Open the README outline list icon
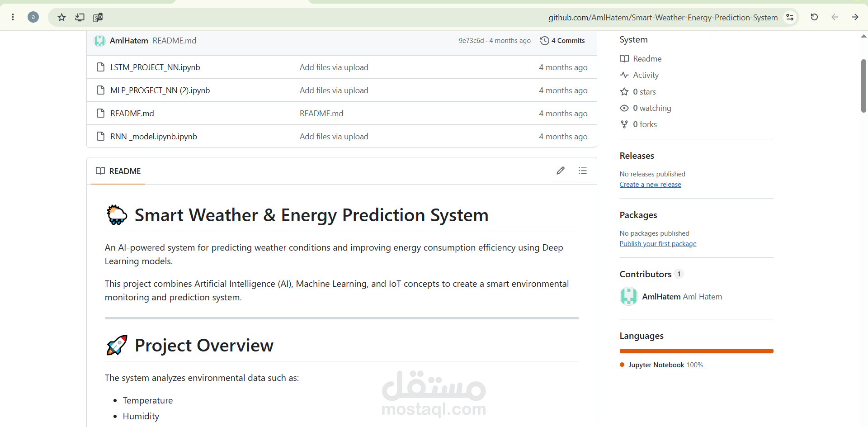This screenshot has width=868, height=427. tap(583, 171)
